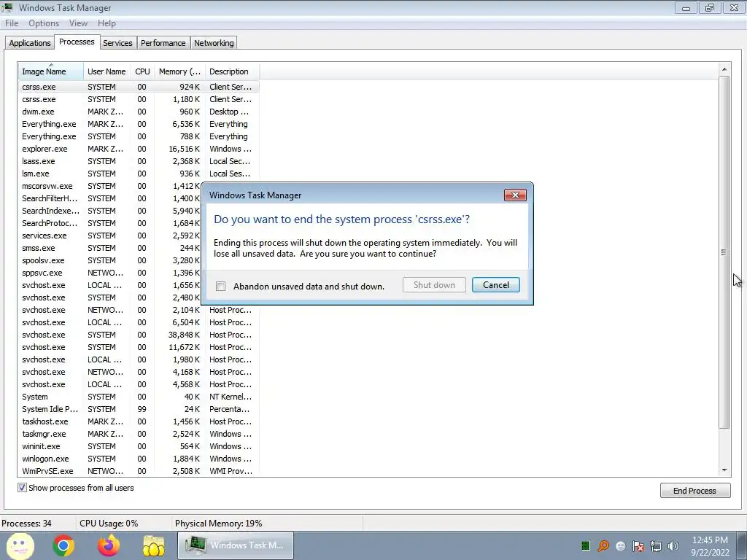Open Action Center flag tray icon
The image size is (747, 560).
click(x=638, y=546)
